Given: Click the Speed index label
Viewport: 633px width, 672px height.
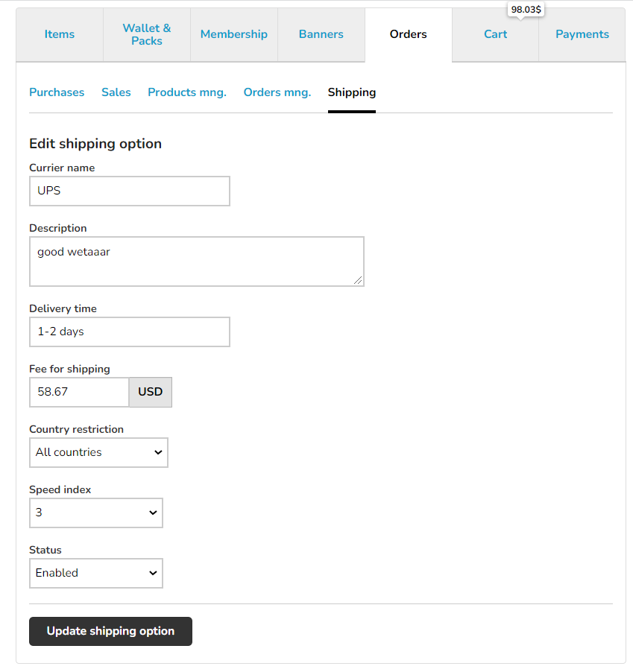Looking at the screenshot, I should coord(60,490).
